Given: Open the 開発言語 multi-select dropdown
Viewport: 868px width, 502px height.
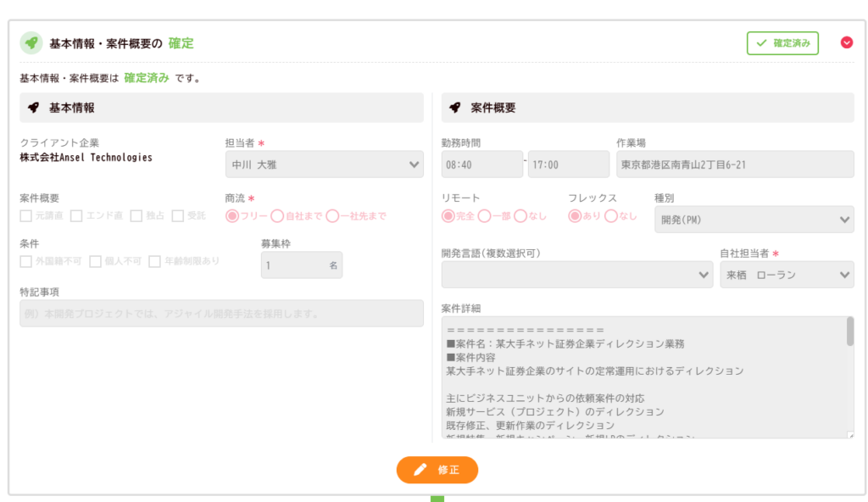Looking at the screenshot, I should [x=576, y=275].
